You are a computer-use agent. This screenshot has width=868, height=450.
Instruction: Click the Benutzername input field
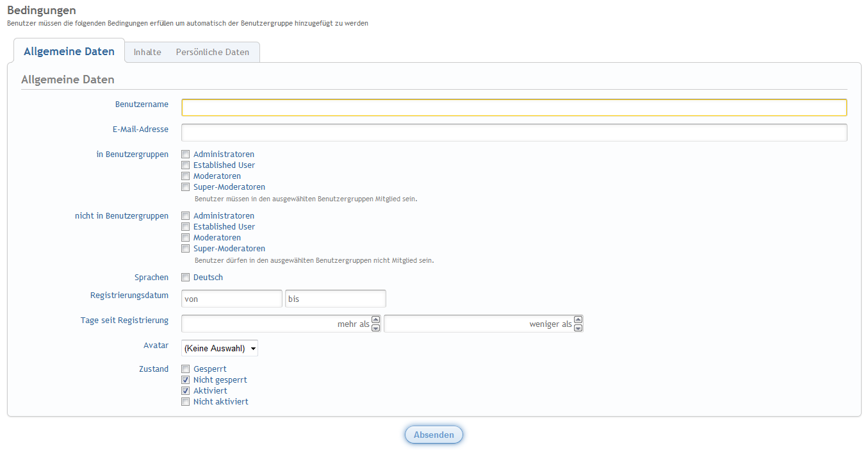click(x=514, y=108)
